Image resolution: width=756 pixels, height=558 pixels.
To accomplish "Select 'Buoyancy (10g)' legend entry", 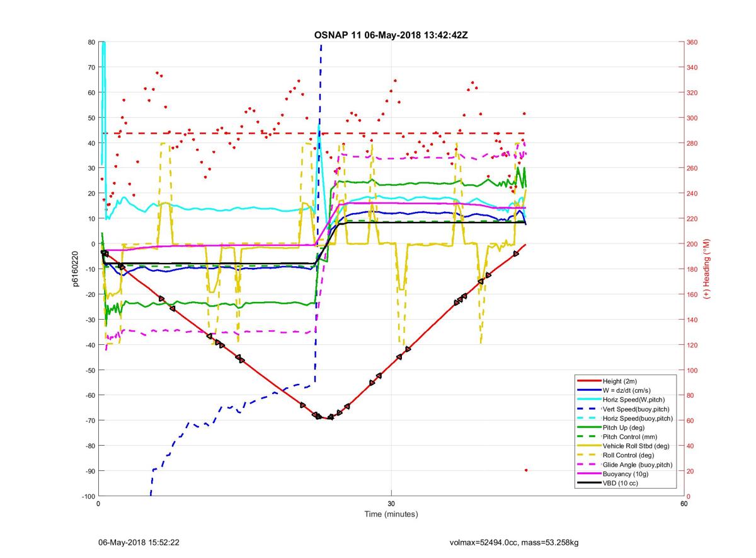I will [624, 474].
